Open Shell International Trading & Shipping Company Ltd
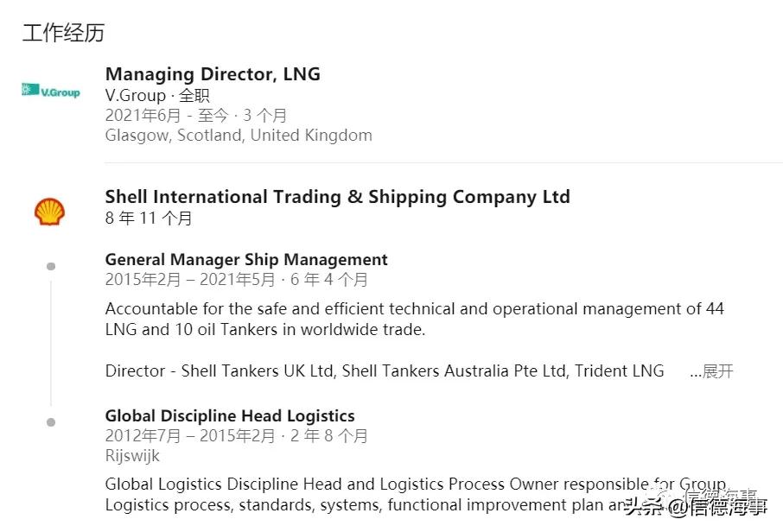Image resolution: width=783 pixels, height=532 pixels. [337, 197]
